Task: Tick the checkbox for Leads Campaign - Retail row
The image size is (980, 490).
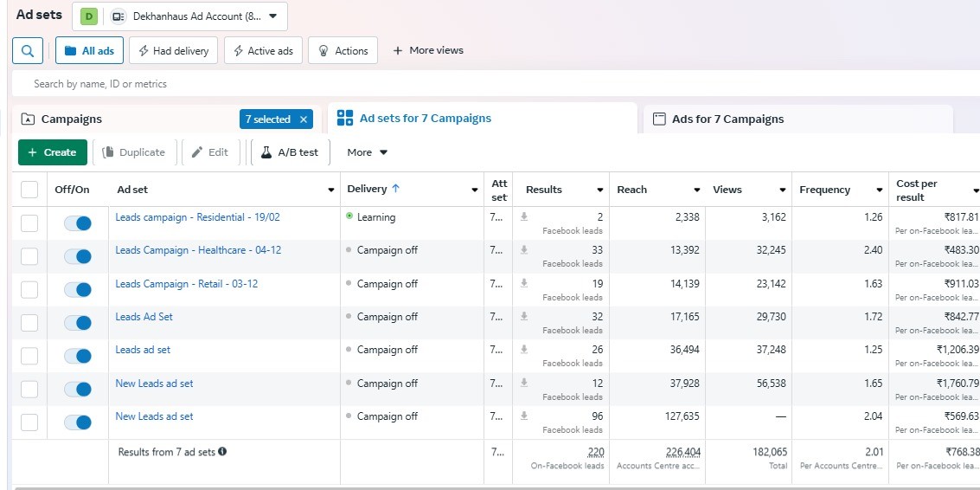Action: pyautogui.click(x=29, y=290)
